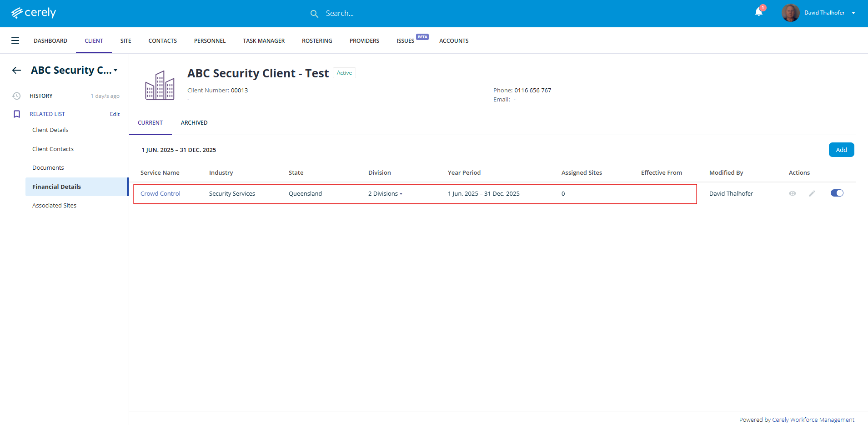Screen dimensions: 868x425
Task: Open the Issues beta menu
Action: point(405,40)
